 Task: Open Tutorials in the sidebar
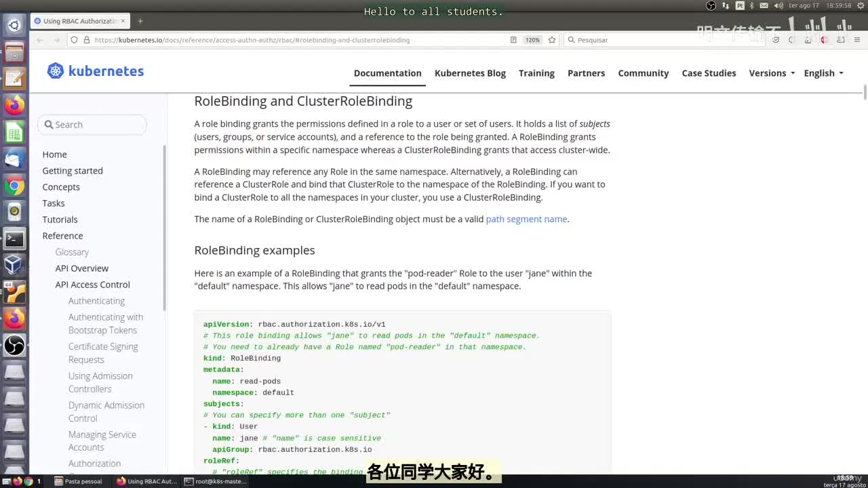(60, 220)
